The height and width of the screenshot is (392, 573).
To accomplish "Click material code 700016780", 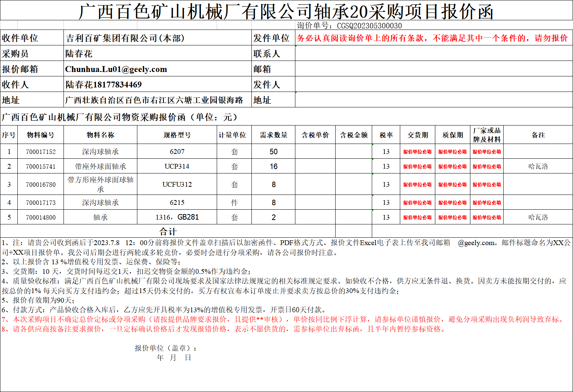I will click(41, 185).
